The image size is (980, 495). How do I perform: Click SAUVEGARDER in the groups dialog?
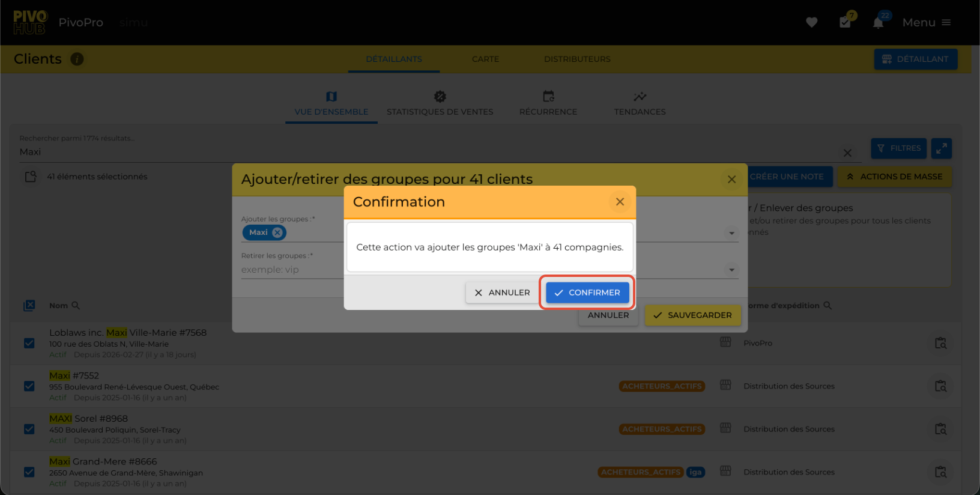(x=692, y=315)
